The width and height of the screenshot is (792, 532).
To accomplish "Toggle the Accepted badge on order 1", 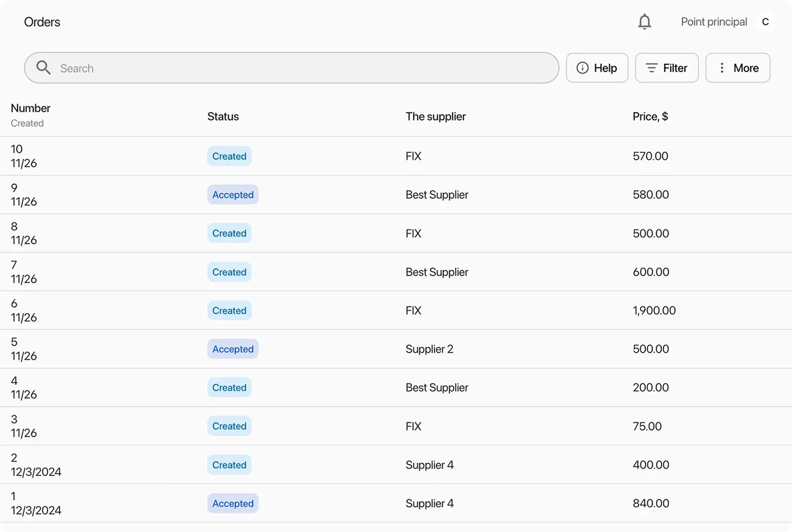I will (x=233, y=503).
